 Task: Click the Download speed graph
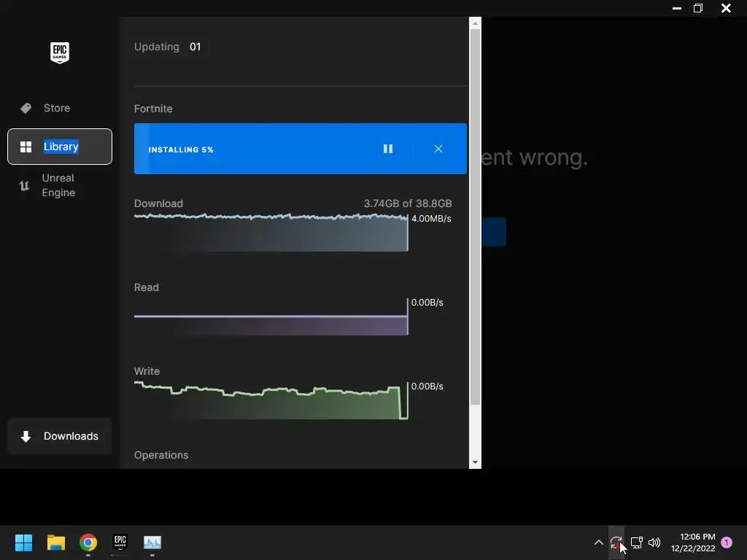click(x=271, y=233)
